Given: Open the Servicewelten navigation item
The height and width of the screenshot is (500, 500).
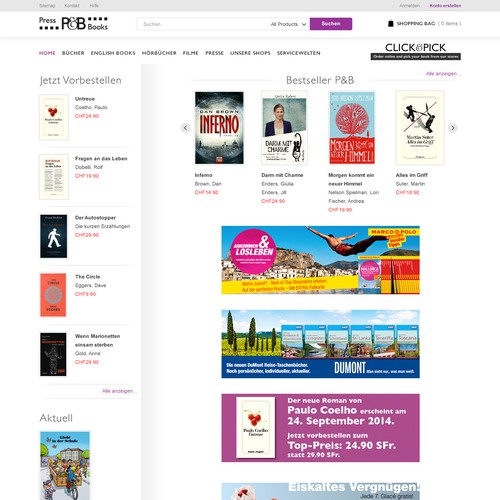Looking at the screenshot, I should click(298, 53).
